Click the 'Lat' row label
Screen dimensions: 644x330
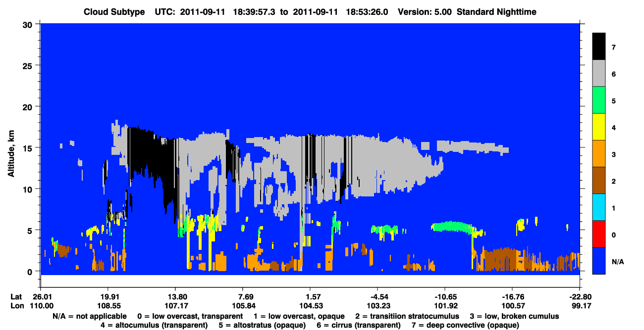tap(16, 297)
